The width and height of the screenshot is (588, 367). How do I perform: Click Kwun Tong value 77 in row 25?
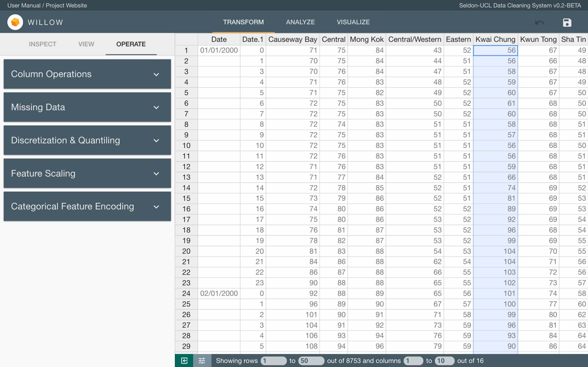point(538,304)
